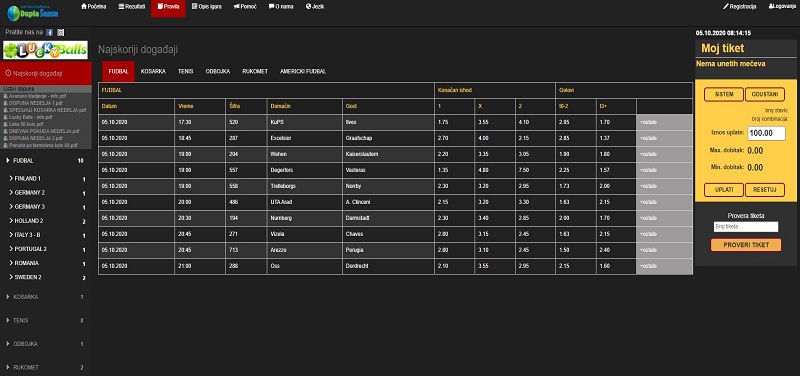Expand the ROMANIA league
Viewport: 800px width, 376px height.
(x=46, y=263)
